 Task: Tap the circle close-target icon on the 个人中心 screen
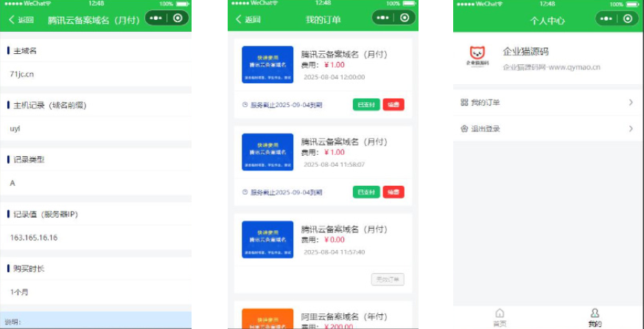tap(628, 18)
